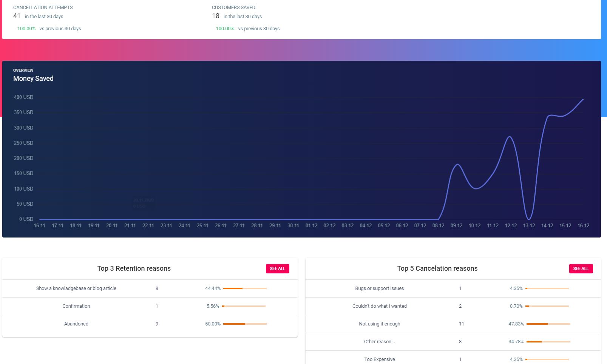Viewport: 607px width, 364px height.
Task: Select 'Too Expensive' cancelation reason
Action: (x=380, y=359)
